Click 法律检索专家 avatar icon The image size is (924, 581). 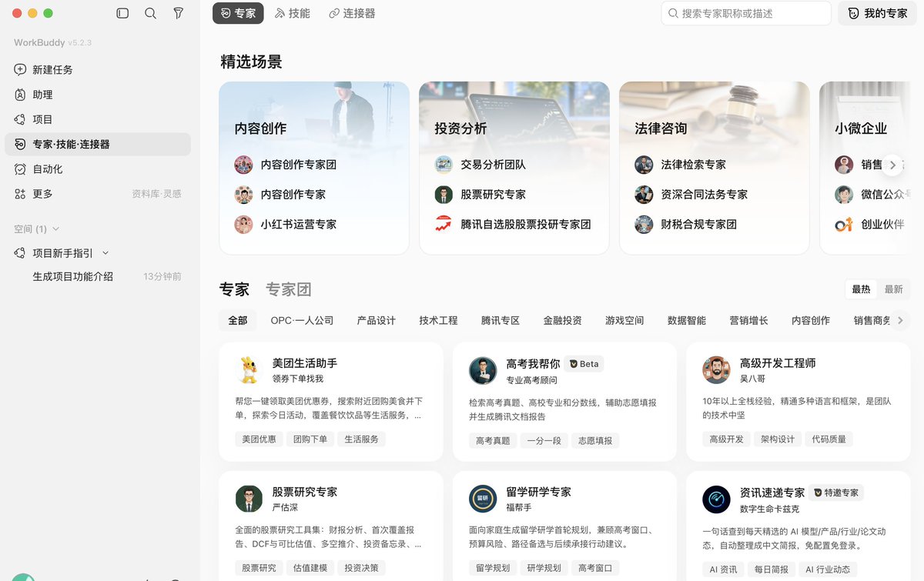[644, 165]
